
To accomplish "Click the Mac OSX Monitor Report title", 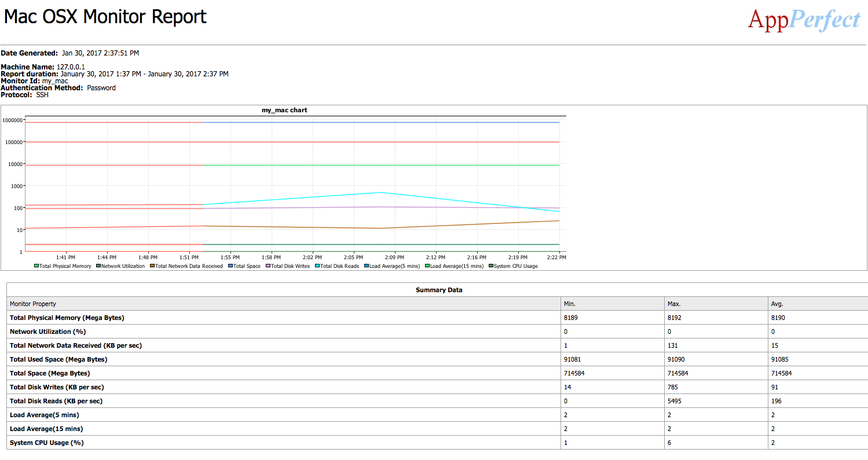I will (105, 17).
